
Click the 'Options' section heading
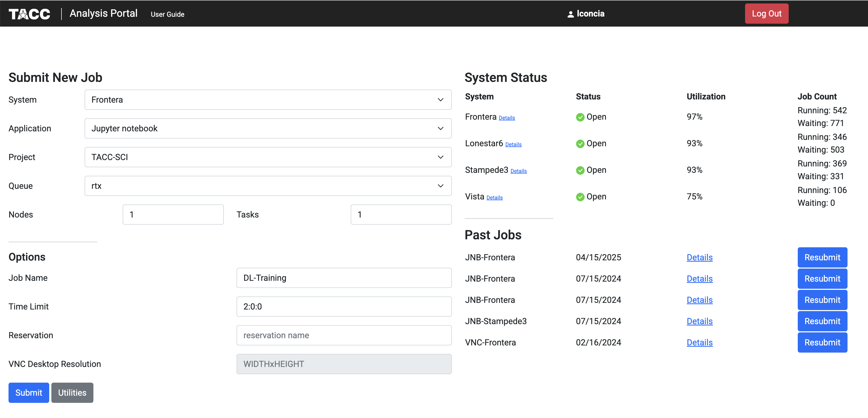coord(27,257)
